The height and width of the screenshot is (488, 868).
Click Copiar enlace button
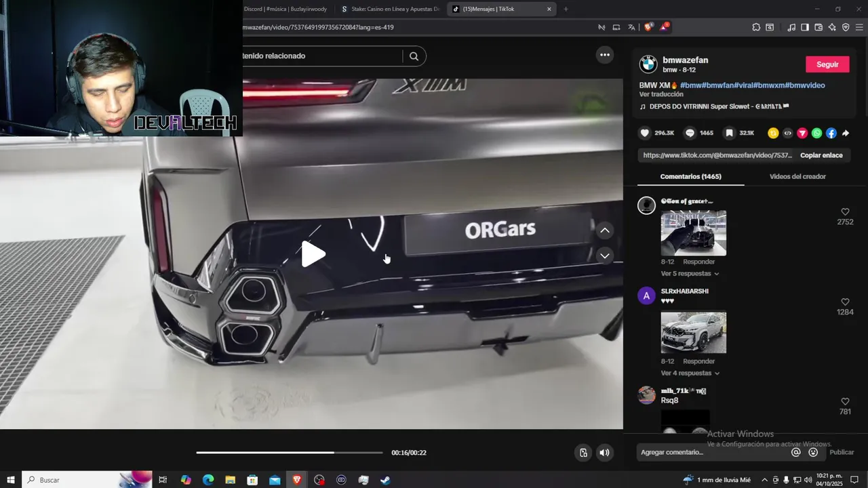[821, 155]
